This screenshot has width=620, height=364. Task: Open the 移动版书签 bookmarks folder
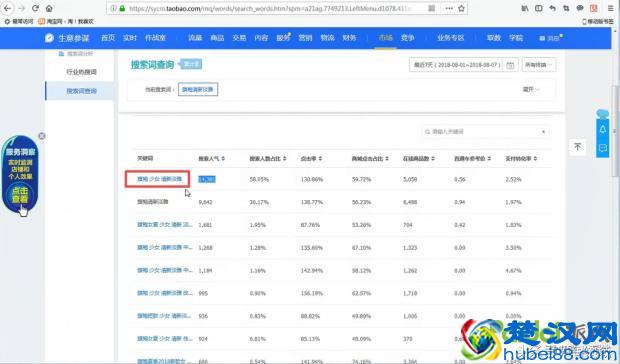coord(598,21)
